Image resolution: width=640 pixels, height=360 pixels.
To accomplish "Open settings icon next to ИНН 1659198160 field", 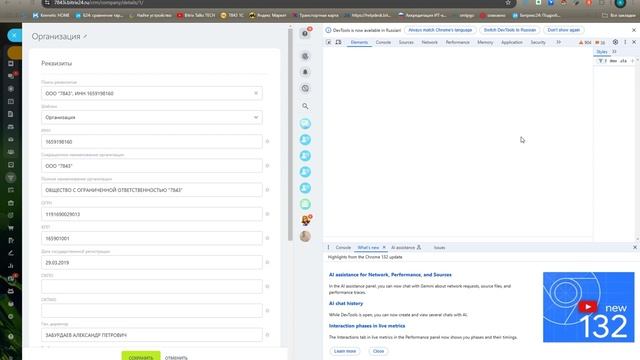I will pyautogui.click(x=267, y=142).
